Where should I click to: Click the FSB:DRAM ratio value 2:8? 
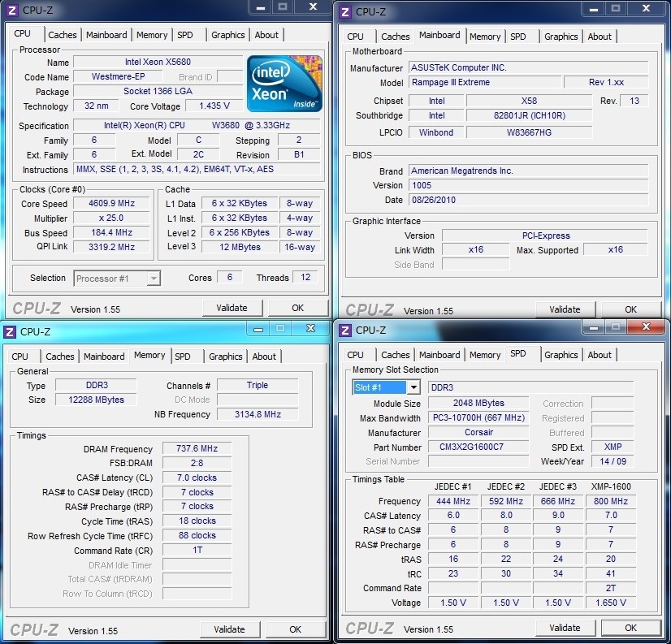point(197,463)
